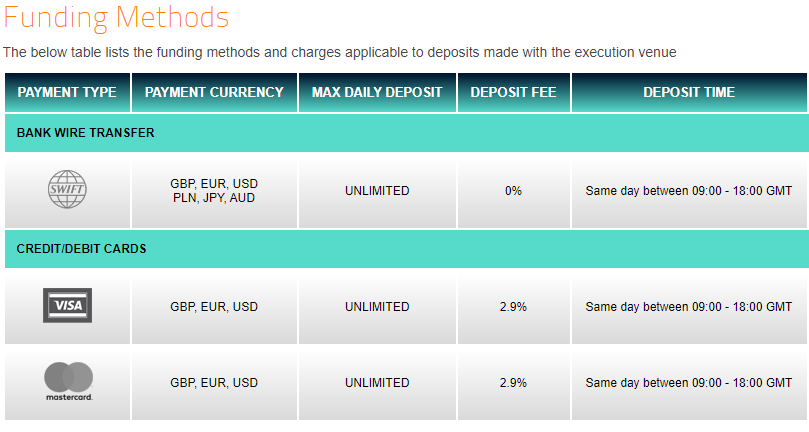Click the 0% deposit fee cell
Screen dimensions: 809x432
click(x=513, y=191)
